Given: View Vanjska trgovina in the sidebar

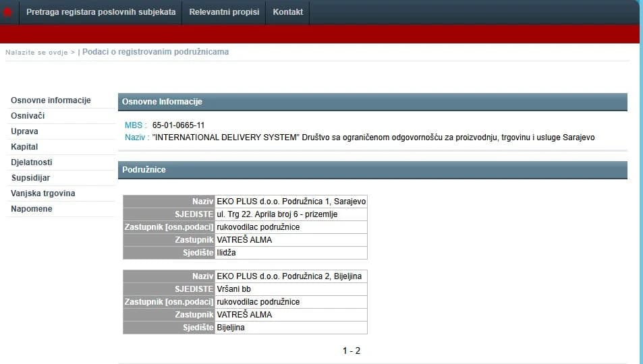Looking at the screenshot, I should point(43,193).
